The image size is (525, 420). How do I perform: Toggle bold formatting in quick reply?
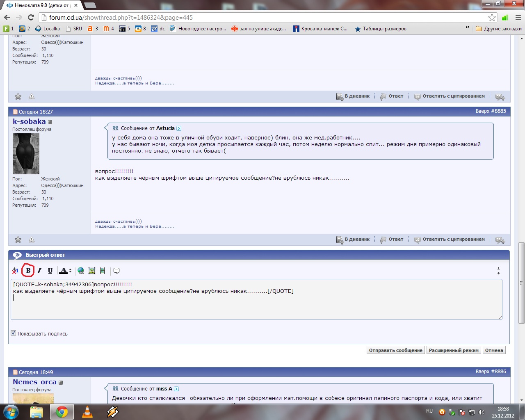tap(28, 271)
